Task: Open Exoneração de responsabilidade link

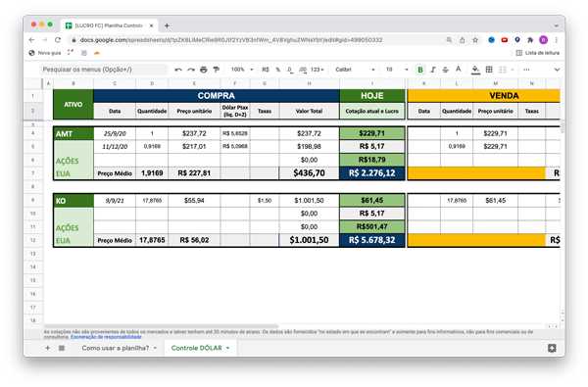Action: tap(106, 337)
